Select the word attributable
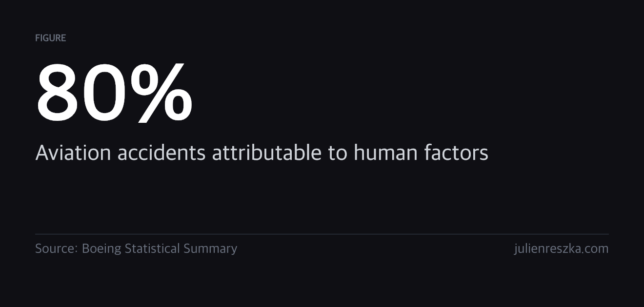The width and height of the screenshot is (644, 307). point(266,153)
